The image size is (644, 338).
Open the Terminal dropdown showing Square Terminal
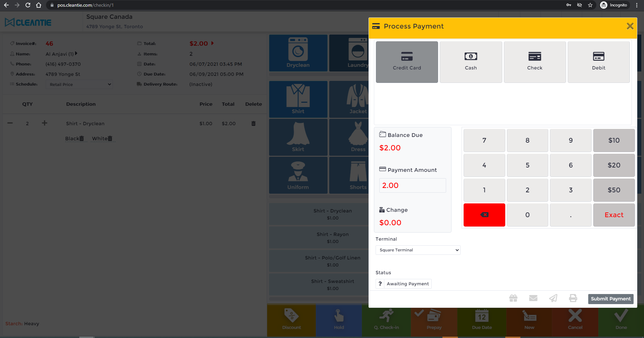click(x=418, y=250)
